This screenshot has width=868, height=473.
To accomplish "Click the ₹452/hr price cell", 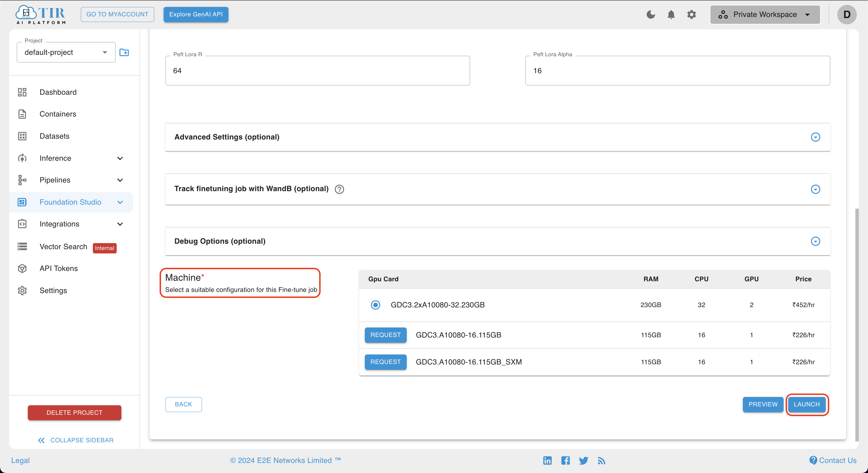I will (803, 305).
